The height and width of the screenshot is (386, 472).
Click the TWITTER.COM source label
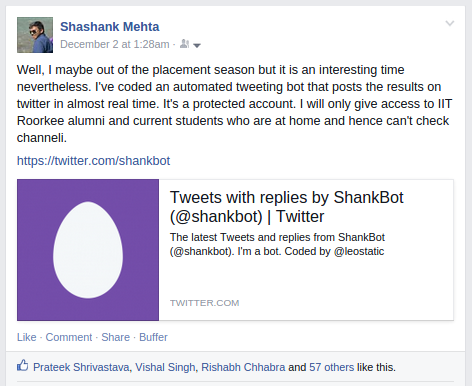tap(204, 303)
